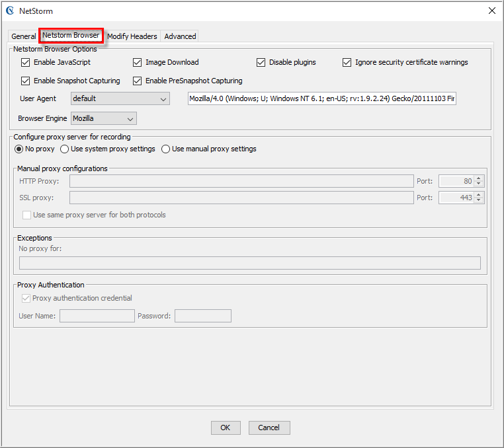The width and height of the screenshot is (504, 448).
Task: Uncheck Image Download option
Action: point(138,62)
